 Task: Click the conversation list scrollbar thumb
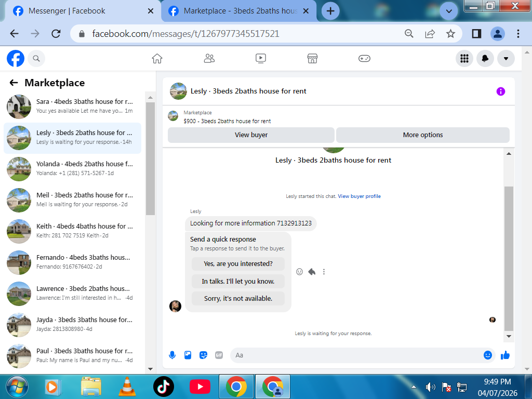pos(150,158)
